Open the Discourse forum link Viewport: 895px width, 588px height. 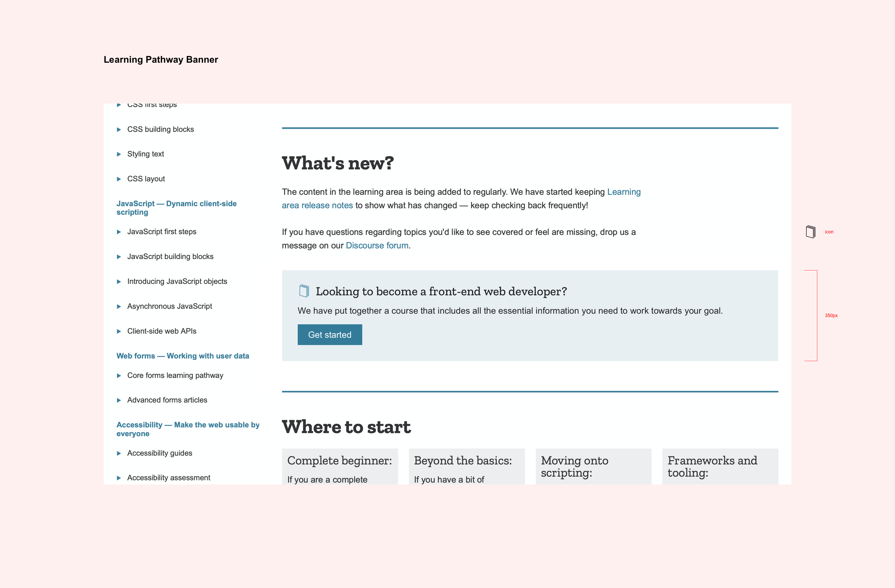tap(377, 245)
